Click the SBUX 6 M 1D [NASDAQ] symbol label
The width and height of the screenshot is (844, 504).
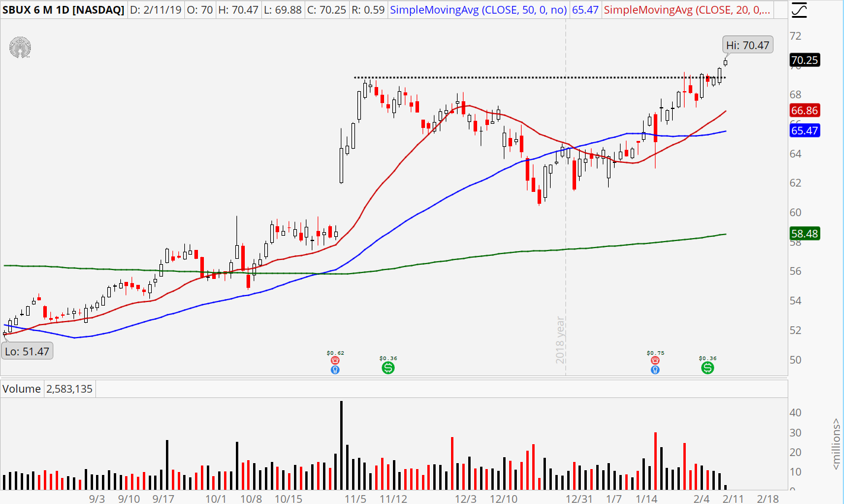[63, 10]
